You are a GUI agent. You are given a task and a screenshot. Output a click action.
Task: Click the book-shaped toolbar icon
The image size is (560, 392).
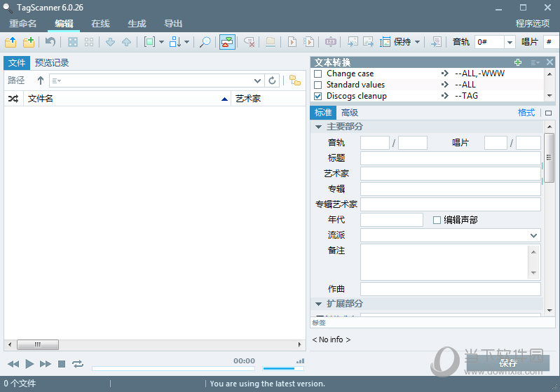(271, 42)
